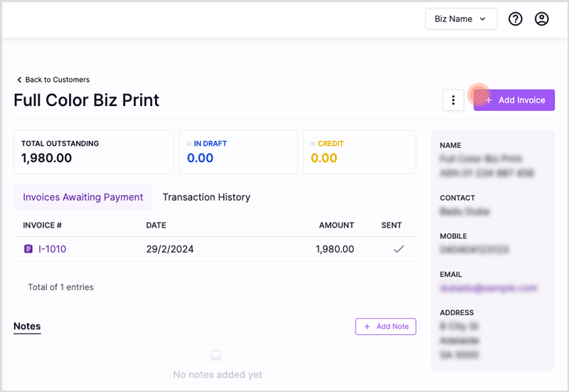Click the Credit summary card

359,152
